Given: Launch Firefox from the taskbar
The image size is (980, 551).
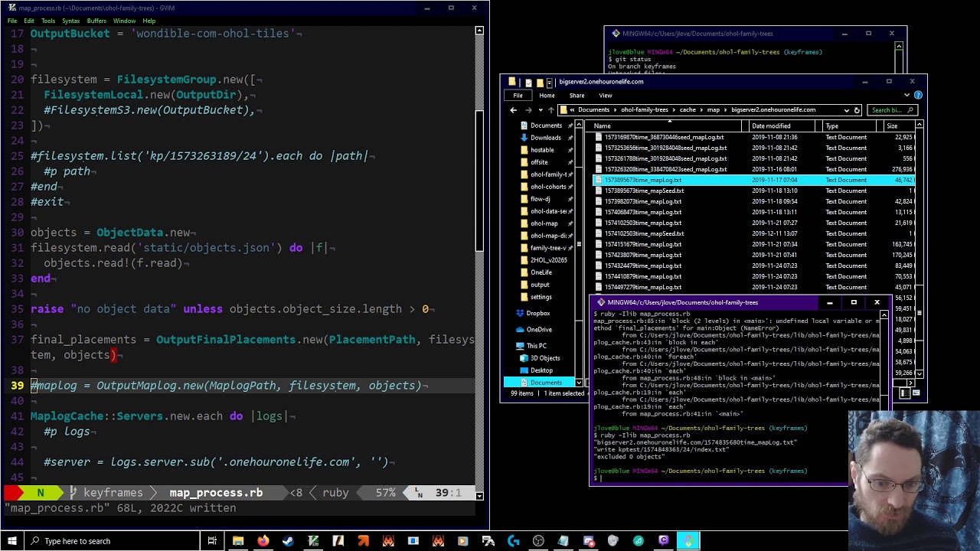Looking at the screenshot, I should 263,541.
